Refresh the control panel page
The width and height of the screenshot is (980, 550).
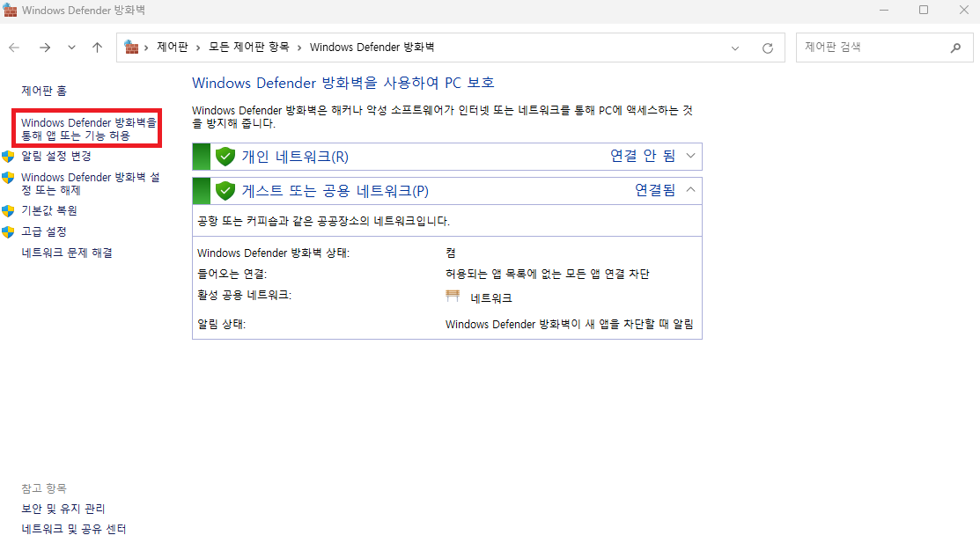(x=768, y=48)
